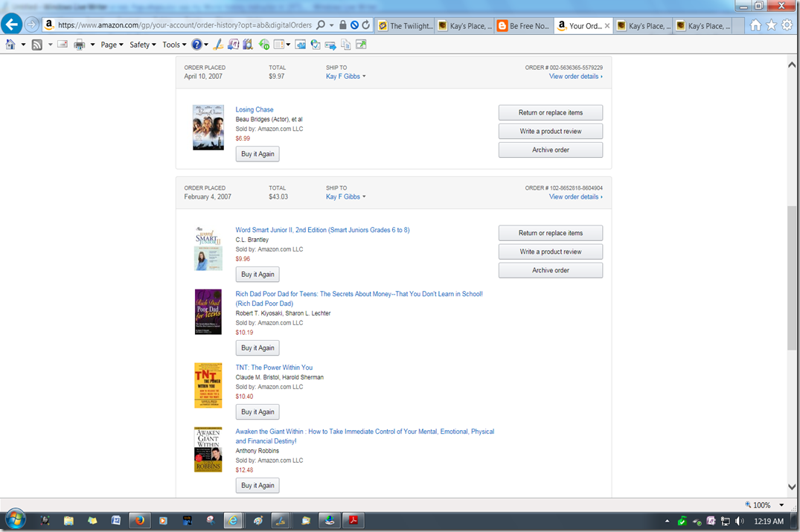Expand the Print dropdown arrow
The width and height of the screenshot is (800, 532).
click(x=92, y=45)
